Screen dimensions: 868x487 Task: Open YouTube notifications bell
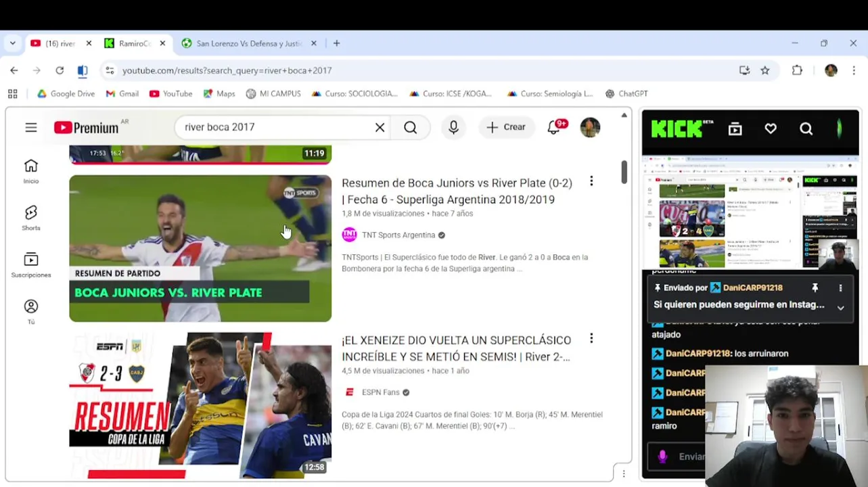(554, 127)
